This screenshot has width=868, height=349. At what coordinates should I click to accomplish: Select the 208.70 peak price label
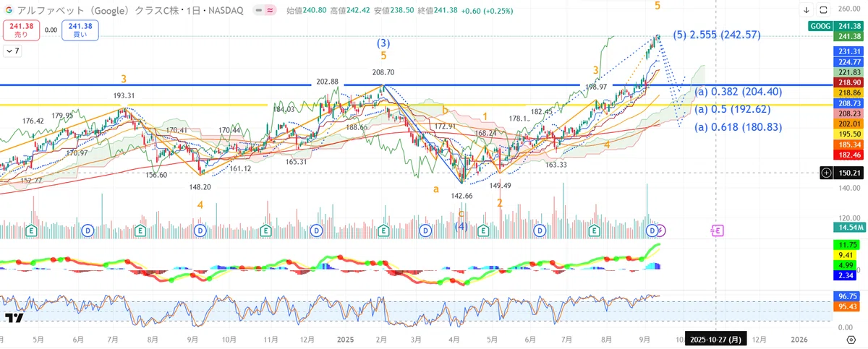point(383,72)
